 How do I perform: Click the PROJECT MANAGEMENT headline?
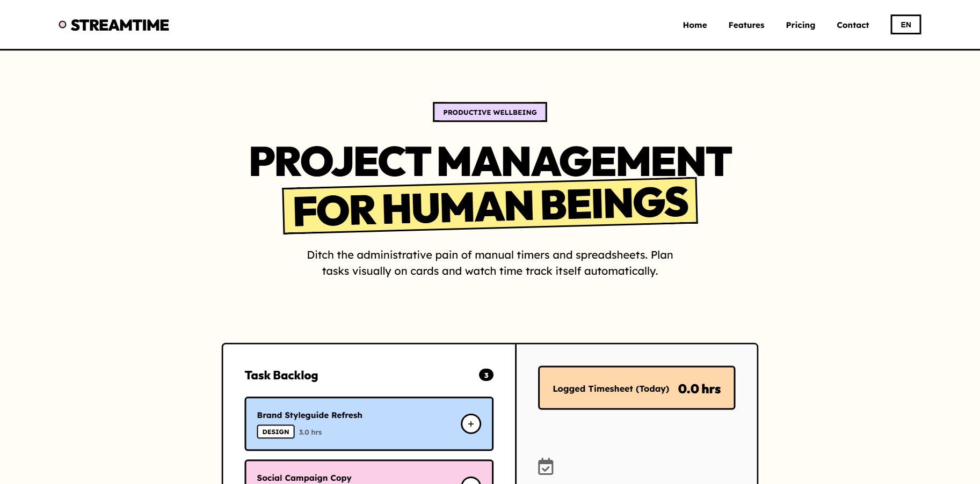(490, 161)
